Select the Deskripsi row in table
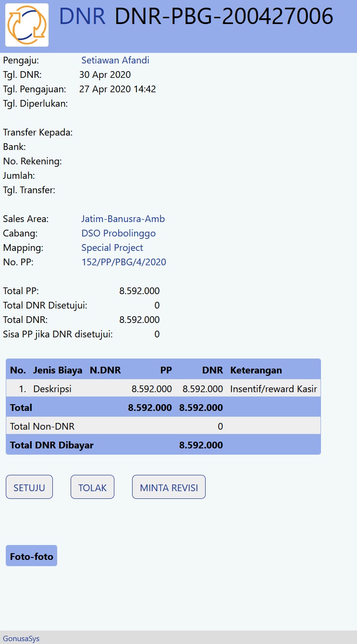357x644 pixels. click(52, 389)
